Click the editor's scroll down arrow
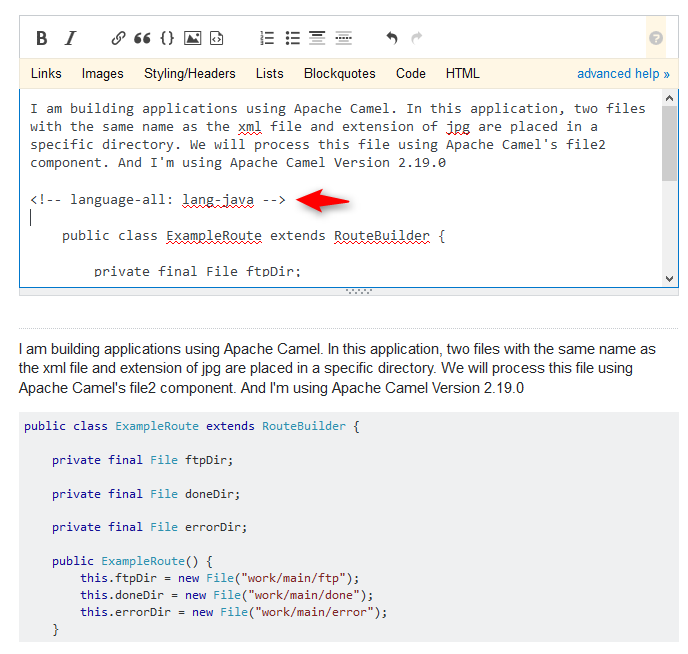The image size is (688, 654). [670, 278]
